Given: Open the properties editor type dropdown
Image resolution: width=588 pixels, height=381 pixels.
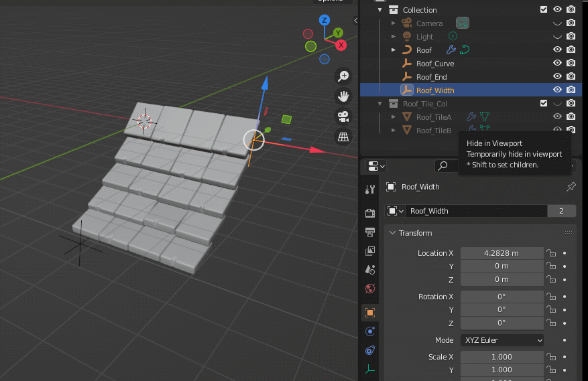Looking at the screenshot, I should 377,166.
